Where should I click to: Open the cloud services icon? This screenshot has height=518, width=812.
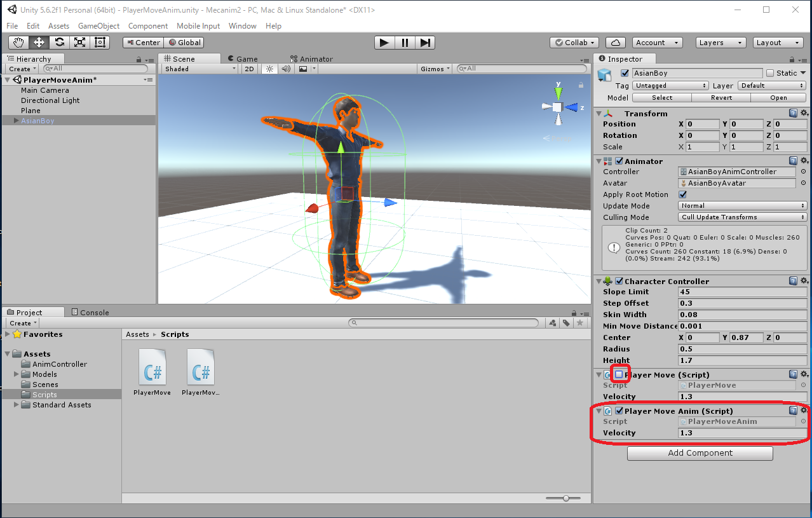tap(614, 43)
